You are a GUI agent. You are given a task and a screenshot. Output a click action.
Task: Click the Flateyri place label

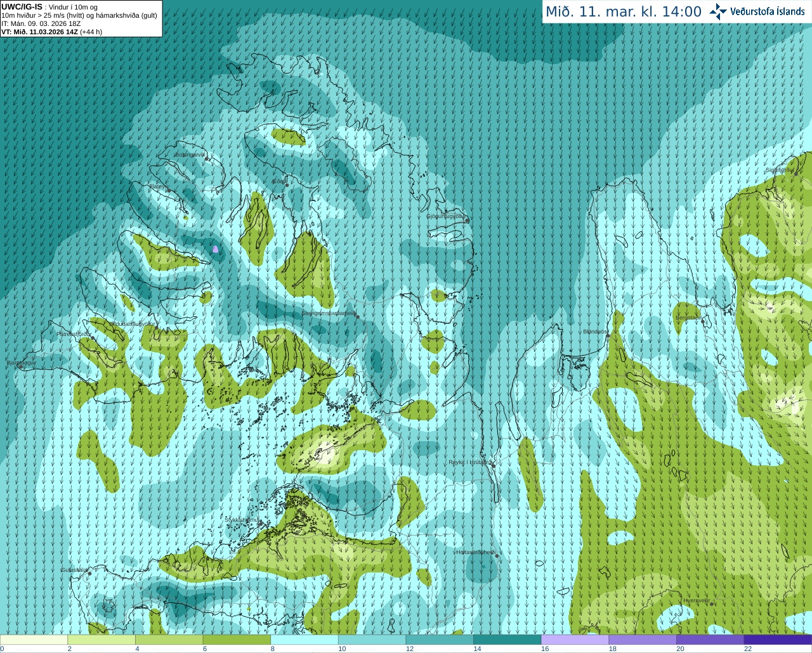click(x=158, y=186)
